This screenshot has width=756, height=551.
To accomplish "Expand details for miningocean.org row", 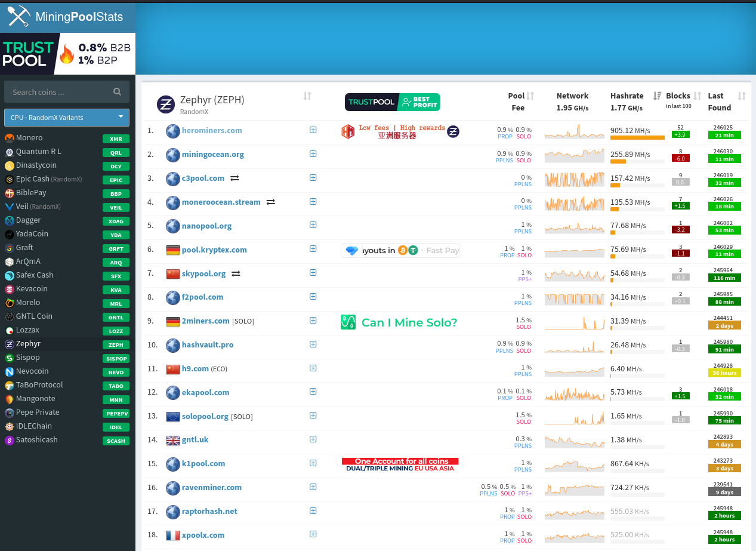I will (x=313, y=154).
